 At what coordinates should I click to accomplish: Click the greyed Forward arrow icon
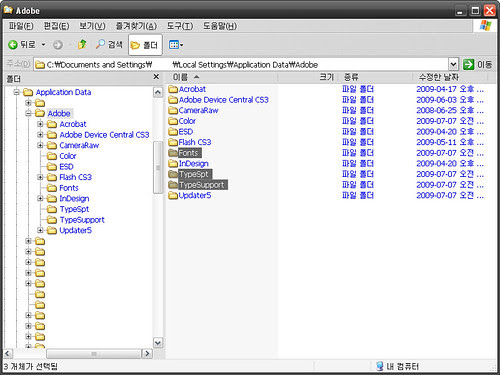58,45
